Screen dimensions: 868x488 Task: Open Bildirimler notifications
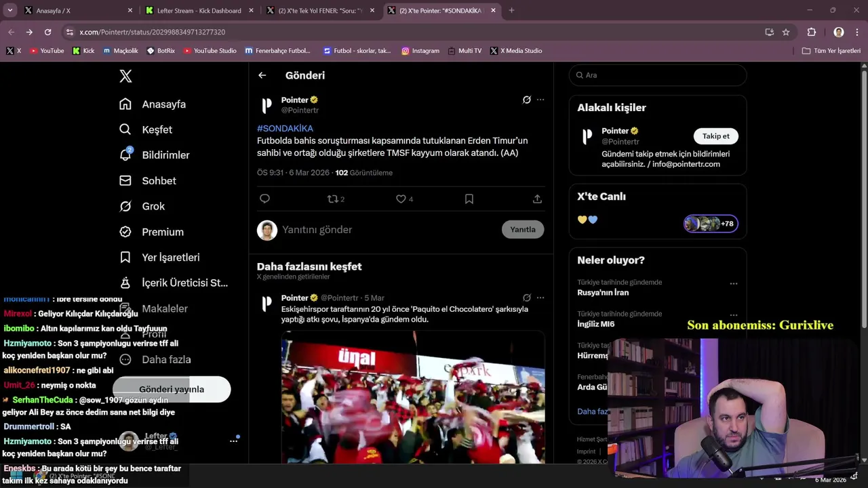click(155, 155)
